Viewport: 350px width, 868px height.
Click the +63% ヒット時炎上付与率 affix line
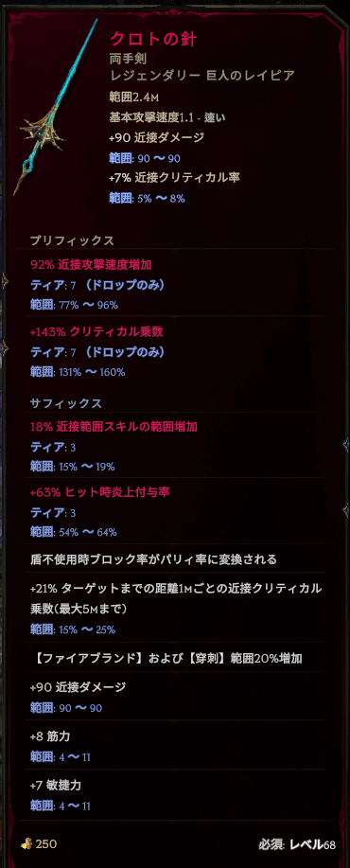[x=99, y=492]
